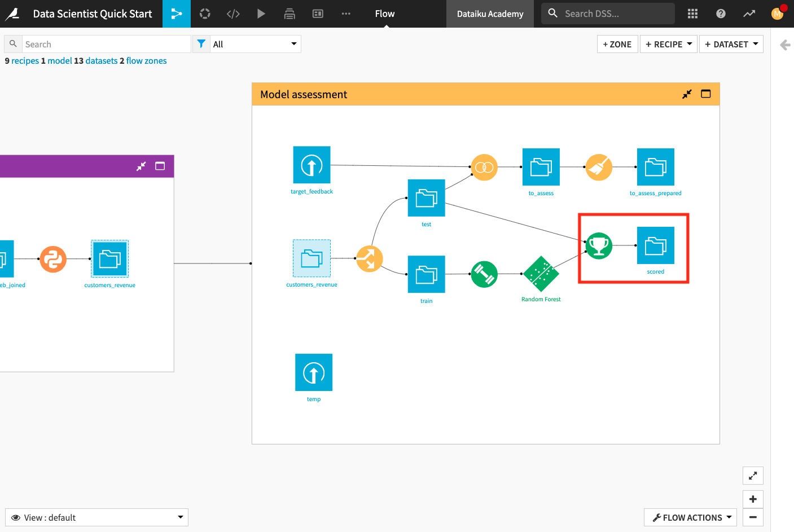Screen dimensions: 794x532
Task: Select the test dataset icon
Action: tap(426, 198)
